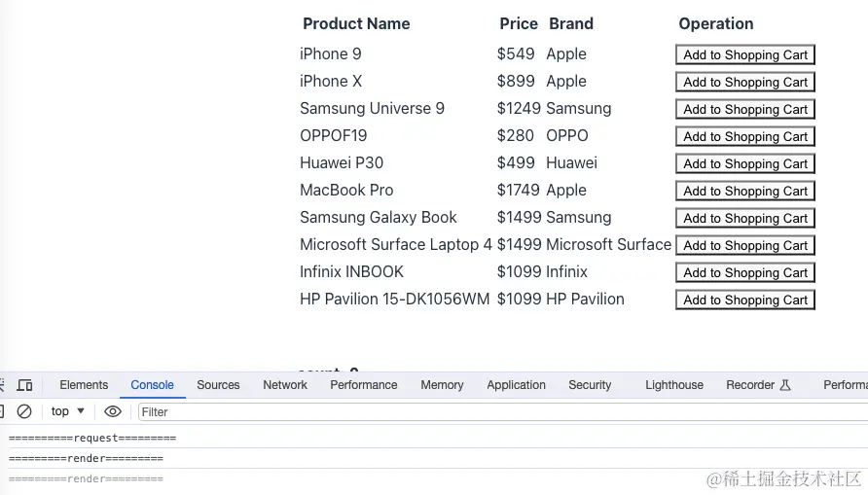Viewport: 868px width, 495px height.
Task: Add Huawei P30 to the shopping cart
Action: coord(745,163)
